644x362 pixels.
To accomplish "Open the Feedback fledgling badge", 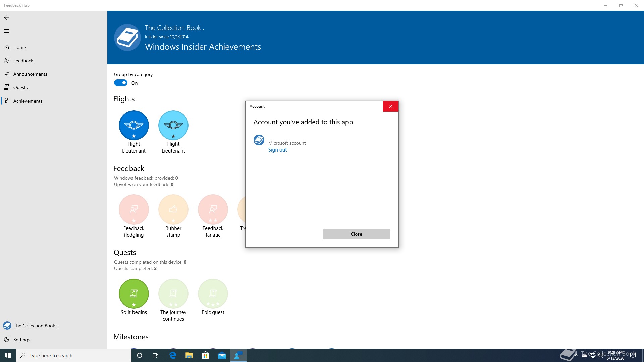I will [134, 209].
